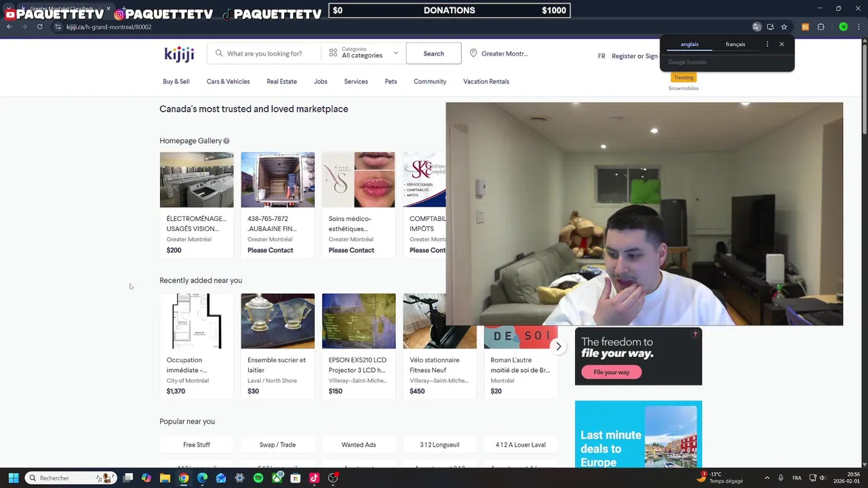Click taskbar Rechercher search box
This screenshot has width=868, height=488.
[x=71, y=478]
